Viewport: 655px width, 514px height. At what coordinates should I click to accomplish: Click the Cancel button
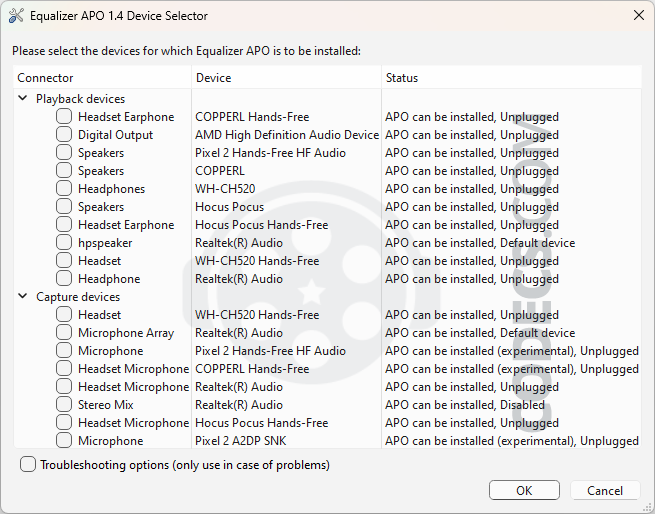[x=605, y=490]
